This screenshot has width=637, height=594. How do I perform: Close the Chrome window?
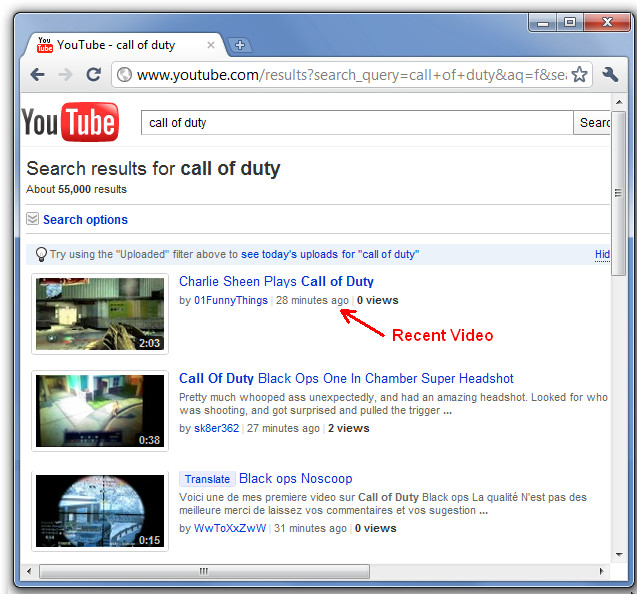(x=607, y=22)
